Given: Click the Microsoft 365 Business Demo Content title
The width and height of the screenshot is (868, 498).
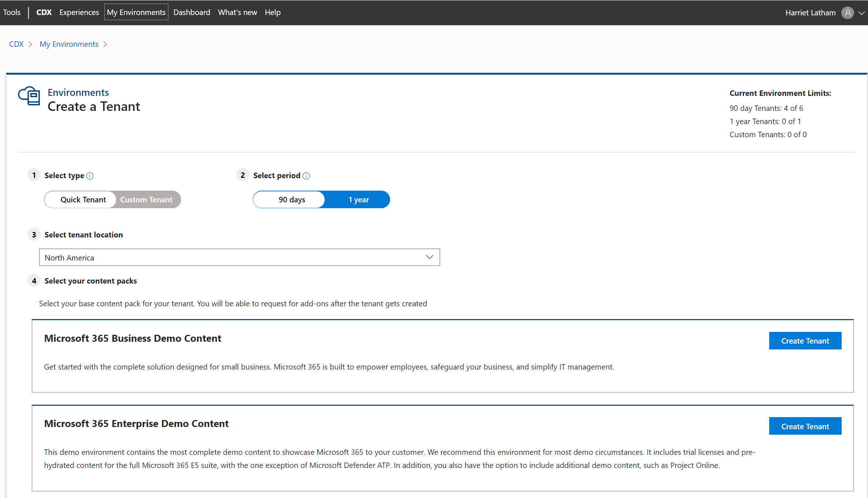Looking at the screenshot, I should [132, 338].
